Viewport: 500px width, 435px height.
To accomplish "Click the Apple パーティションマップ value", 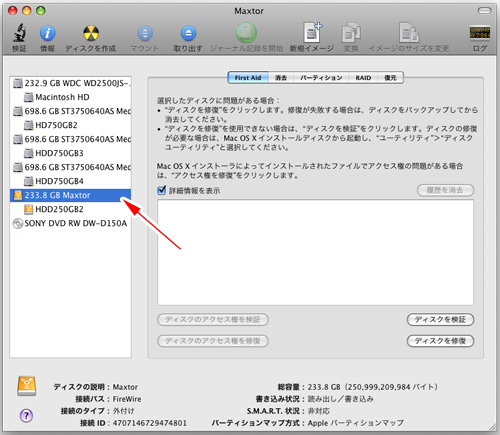I will coord(355,423).
